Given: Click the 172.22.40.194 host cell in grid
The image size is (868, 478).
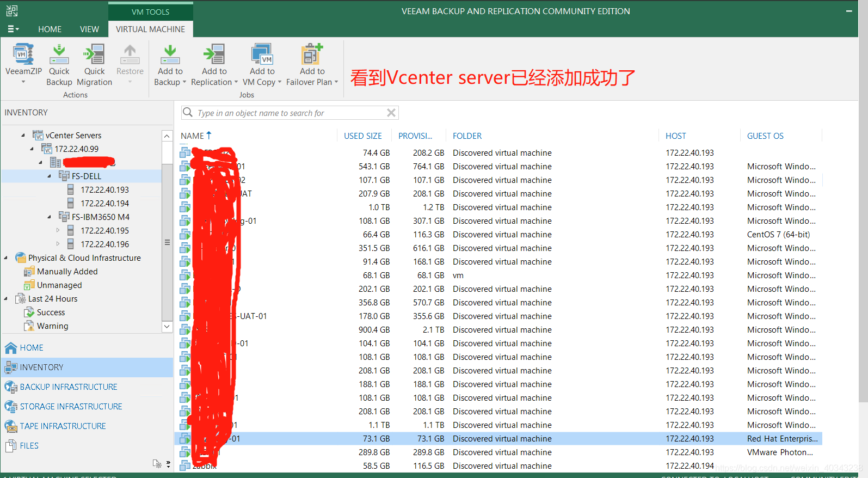Looking at the screenshot, I should (x=690, y=466).
